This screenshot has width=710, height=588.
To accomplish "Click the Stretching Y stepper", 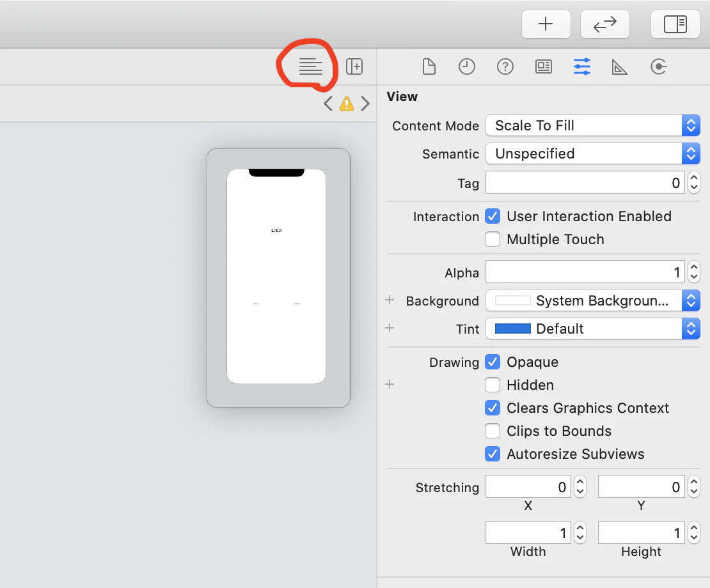I will pos(694,486).
